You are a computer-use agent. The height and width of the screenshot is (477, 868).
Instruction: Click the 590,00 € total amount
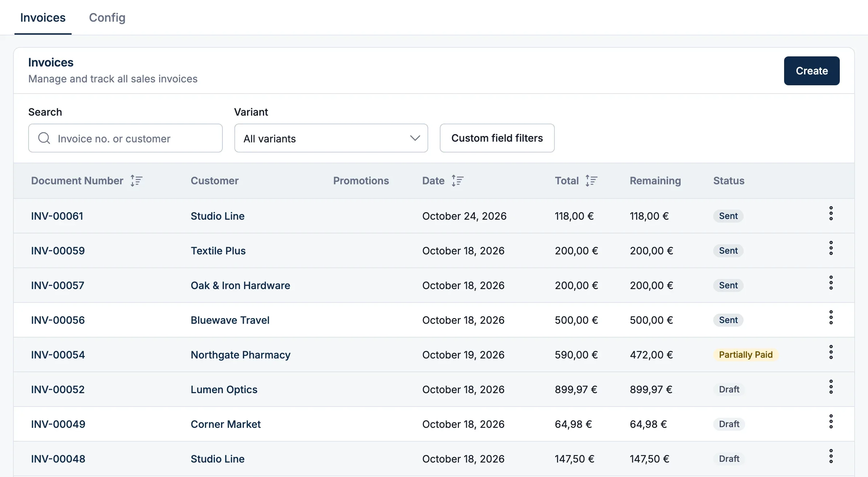tap(576, 355)
